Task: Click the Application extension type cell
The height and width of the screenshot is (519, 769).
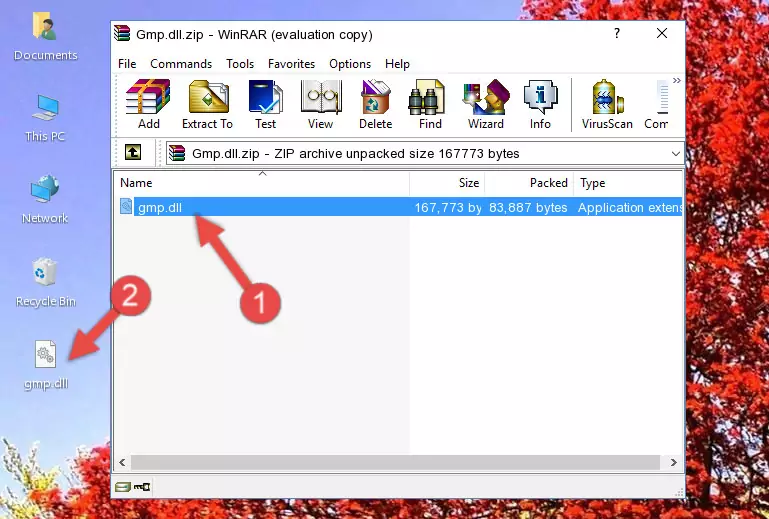Action: [x=630, y=208]
